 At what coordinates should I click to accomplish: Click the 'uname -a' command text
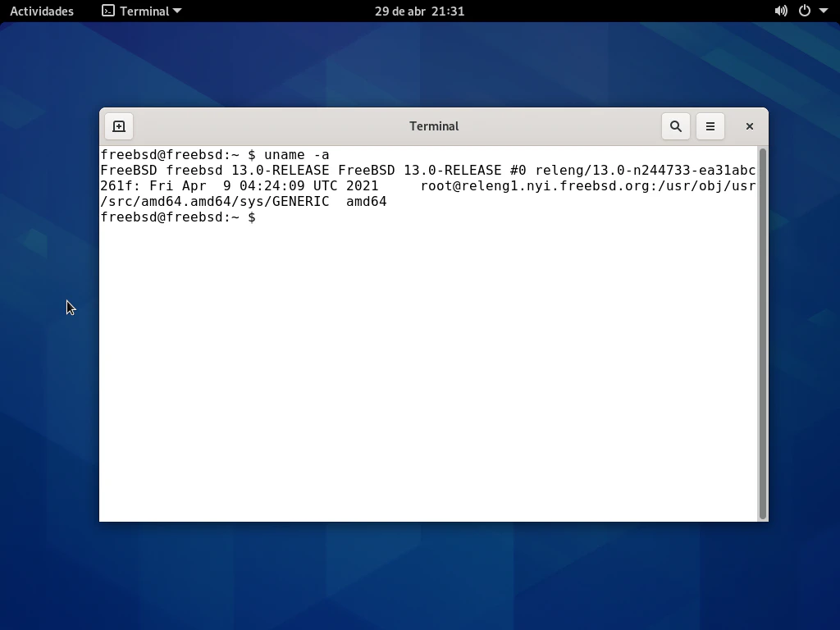(x=296, y=155)
